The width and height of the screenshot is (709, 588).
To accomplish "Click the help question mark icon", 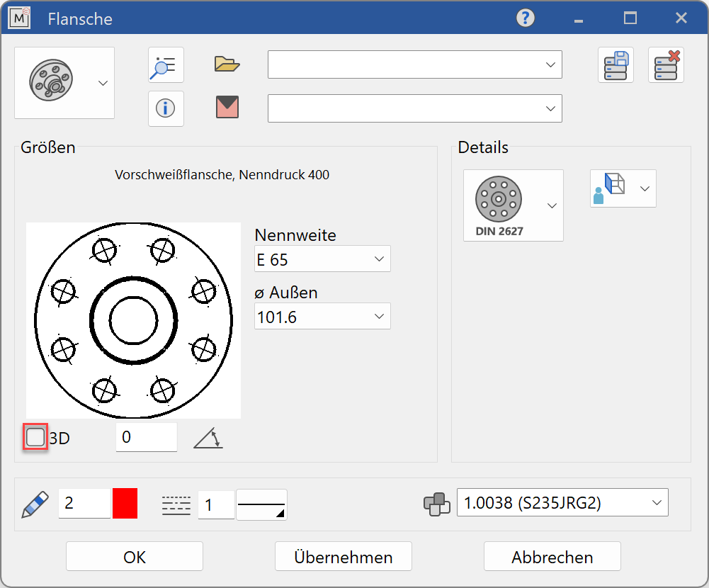I will coord(525,18).
